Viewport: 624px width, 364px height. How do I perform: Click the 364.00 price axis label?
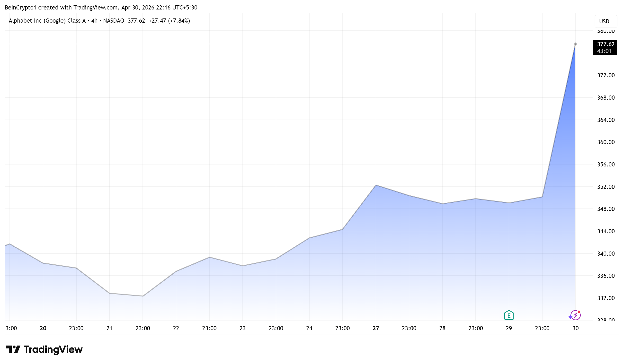606,120
